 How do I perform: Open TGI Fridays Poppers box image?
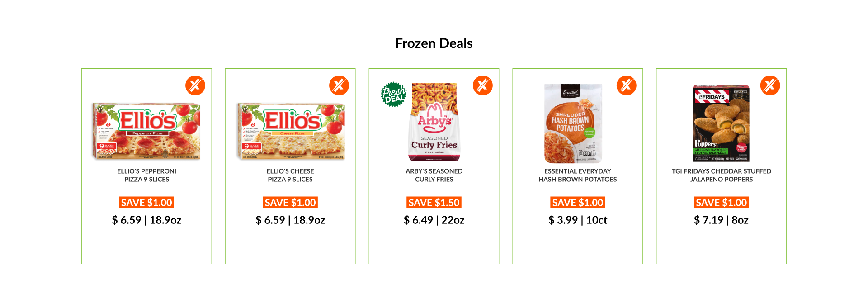tap(721, 123)
